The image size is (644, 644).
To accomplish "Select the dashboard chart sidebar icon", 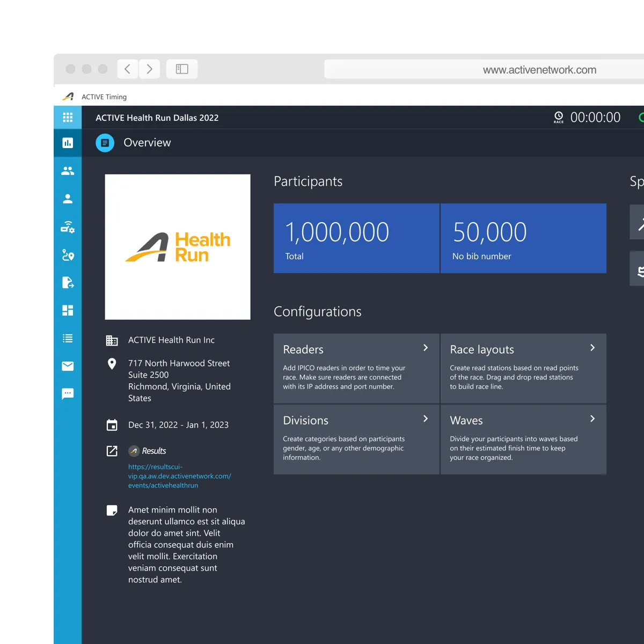I will tap(68, 143).
